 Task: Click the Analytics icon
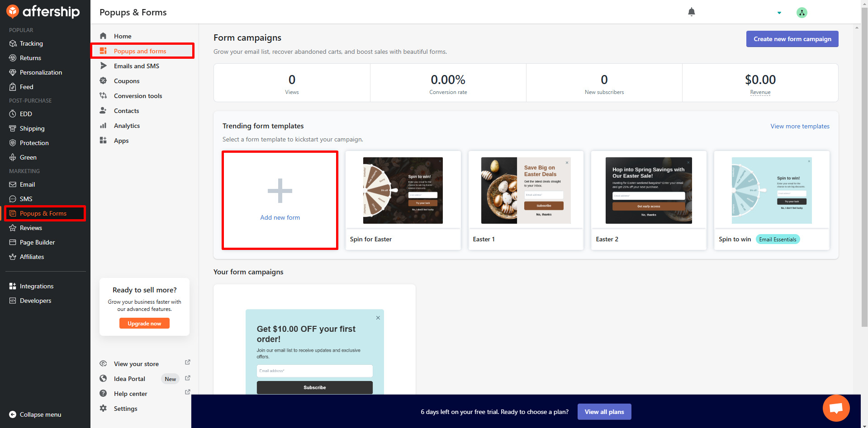(104, 126)
